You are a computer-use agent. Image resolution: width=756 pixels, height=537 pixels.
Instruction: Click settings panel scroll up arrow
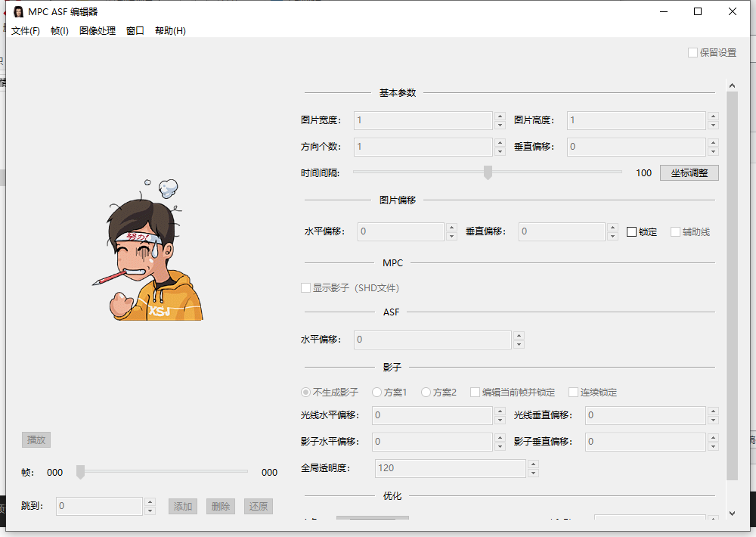[x=732, y=85]
